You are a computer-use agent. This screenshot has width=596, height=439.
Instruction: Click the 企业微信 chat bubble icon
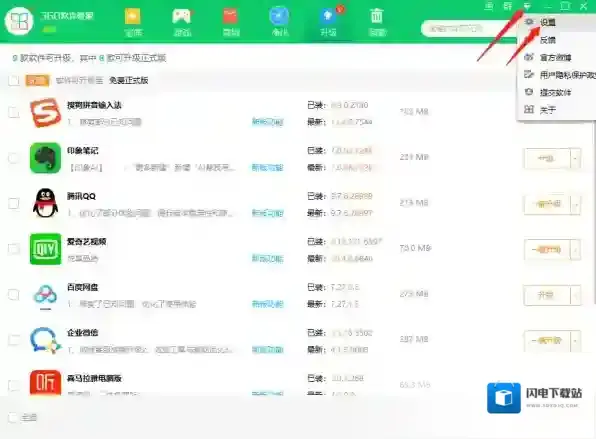46,340
